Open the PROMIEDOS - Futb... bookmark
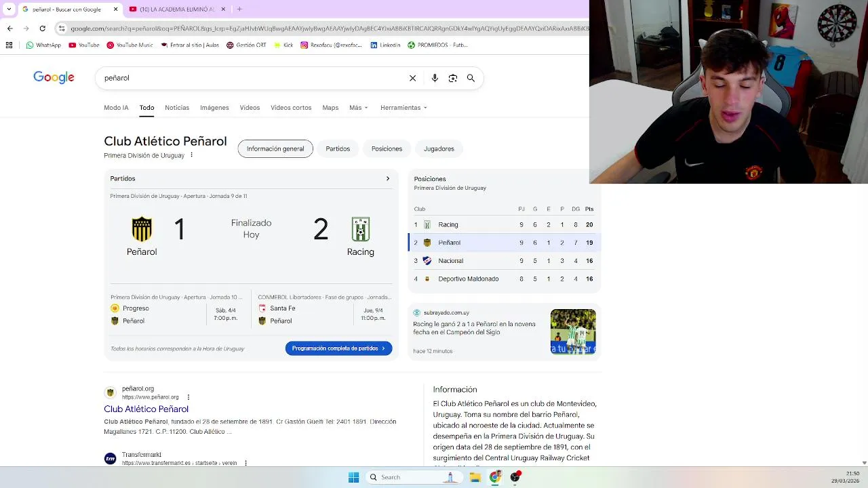This screenshot has height=488, width=868. (x=437, y=45)
